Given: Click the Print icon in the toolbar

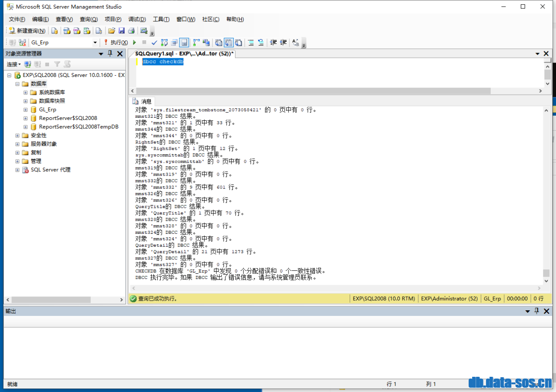Looking at the screenshot, I should (x=131, y=30).
